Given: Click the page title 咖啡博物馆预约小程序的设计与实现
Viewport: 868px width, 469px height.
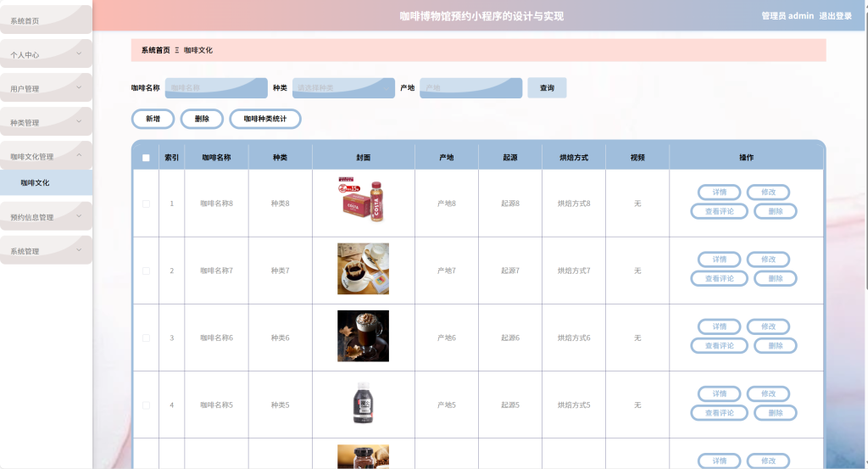Looking at the screenshot, I should pyautogui.click(x=481, y=16).
